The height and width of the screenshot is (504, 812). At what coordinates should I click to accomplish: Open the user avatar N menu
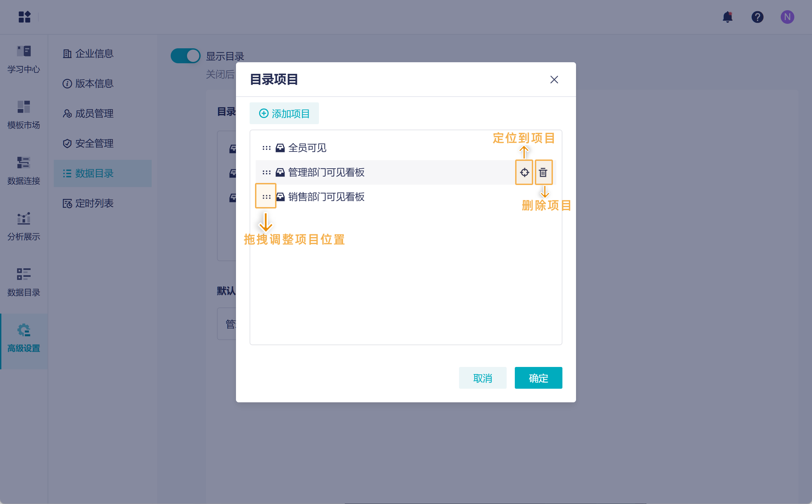click(x=788, y=17)
